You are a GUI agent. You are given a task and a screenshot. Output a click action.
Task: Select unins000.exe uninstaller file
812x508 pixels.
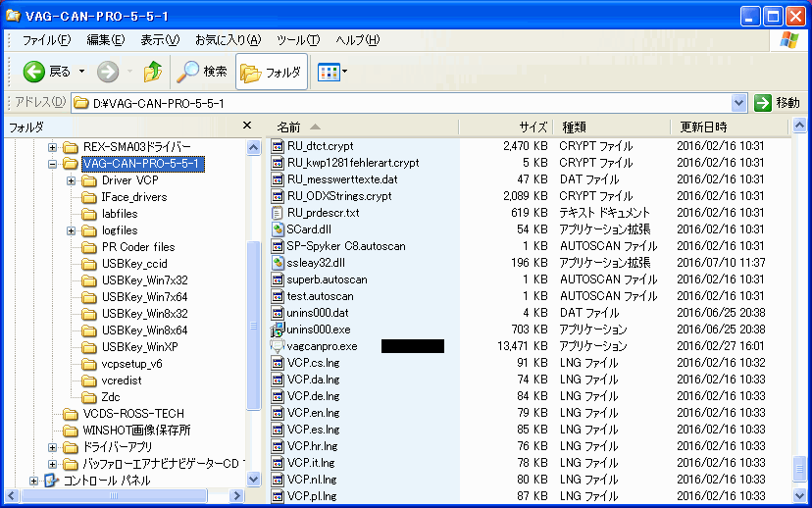point(318,330)
